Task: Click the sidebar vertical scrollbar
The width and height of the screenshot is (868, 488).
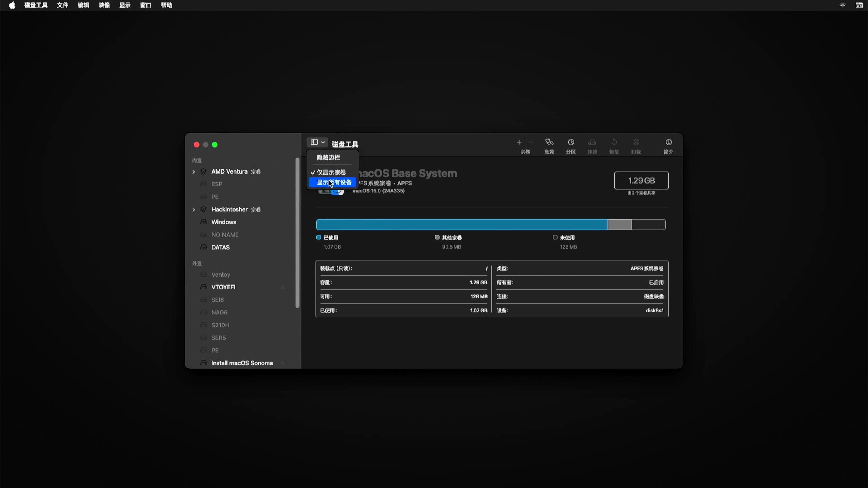Action: (297, 233)
